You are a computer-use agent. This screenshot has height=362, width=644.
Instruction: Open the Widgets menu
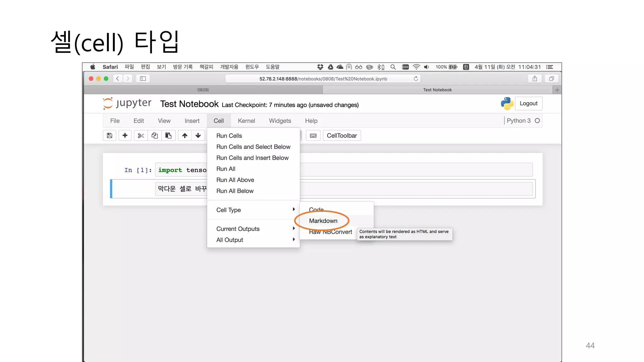[280, 121]
